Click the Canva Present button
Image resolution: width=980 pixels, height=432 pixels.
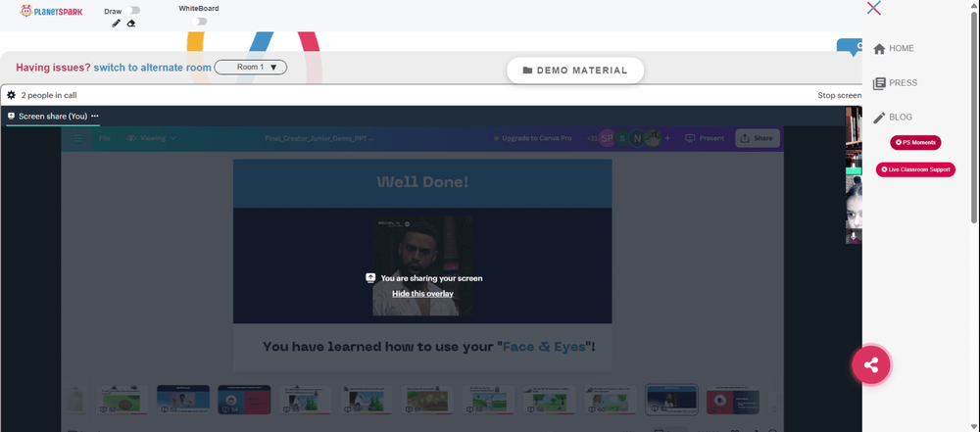[x=705, y=138]
